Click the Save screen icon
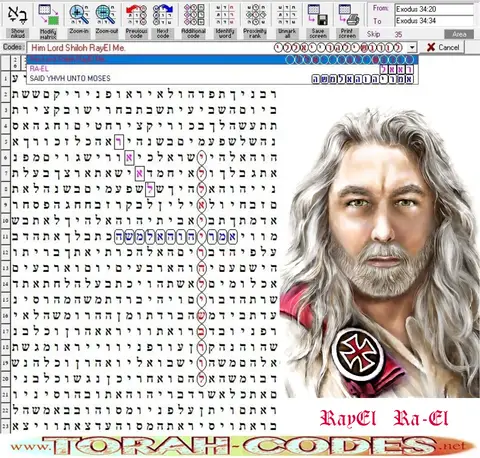The width and height of the screenshot is (480, 458). [318, 14]
